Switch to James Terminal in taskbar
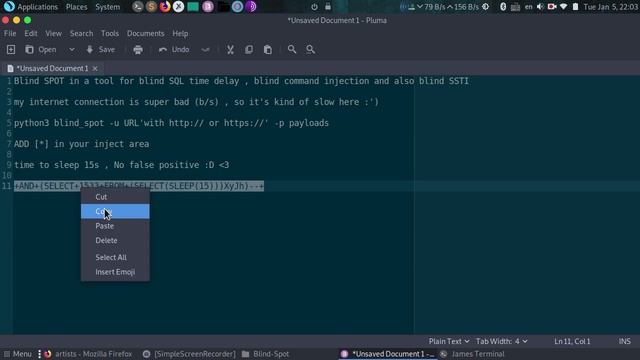The width and height of the screenshot is (640, 360). tap(472, 354)
